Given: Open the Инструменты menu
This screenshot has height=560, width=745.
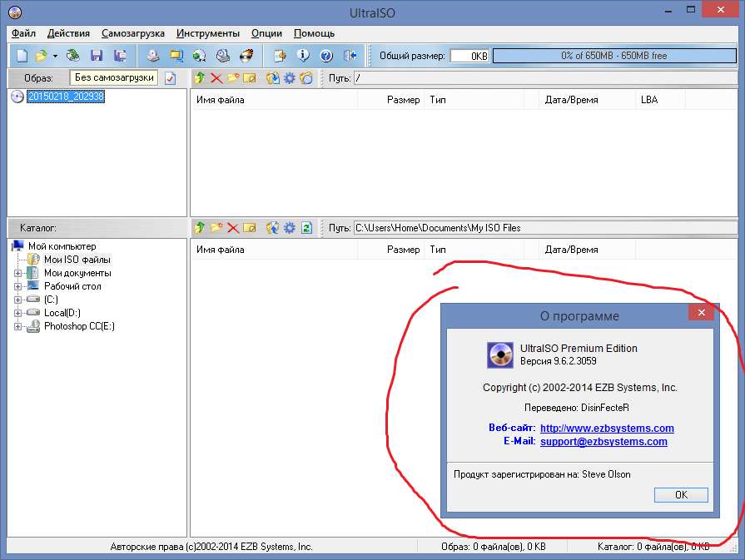Looking at the screenshot, I should pos(208,34).
